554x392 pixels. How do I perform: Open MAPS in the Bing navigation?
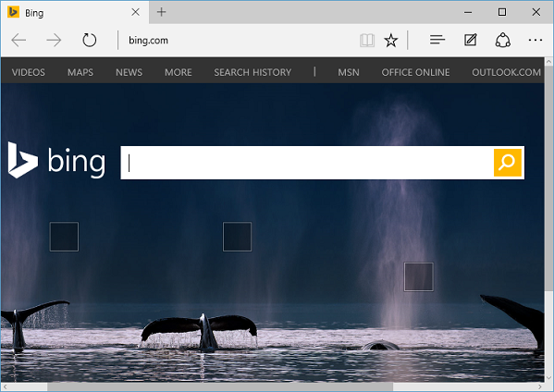click(x=80, y=72)
